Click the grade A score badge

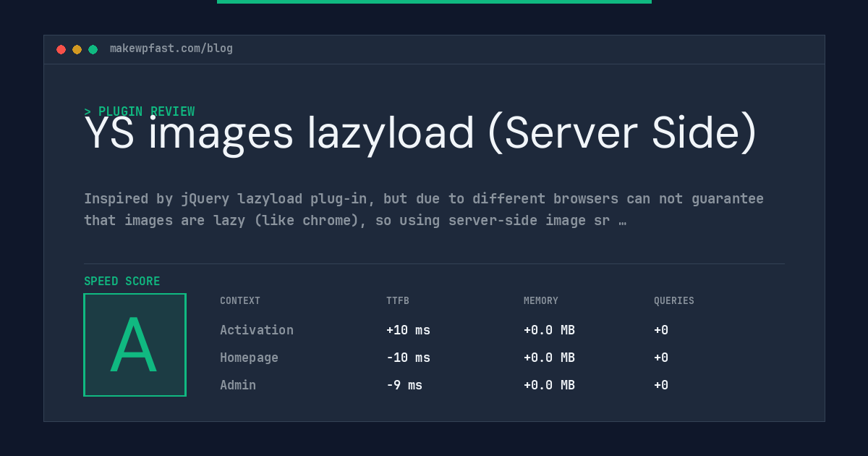[x=135, y=345]
